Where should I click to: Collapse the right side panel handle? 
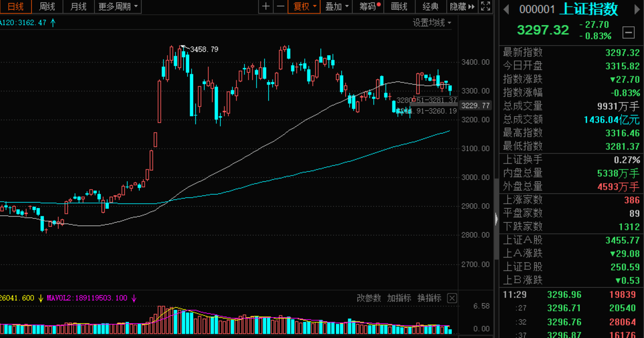(496, 219)
